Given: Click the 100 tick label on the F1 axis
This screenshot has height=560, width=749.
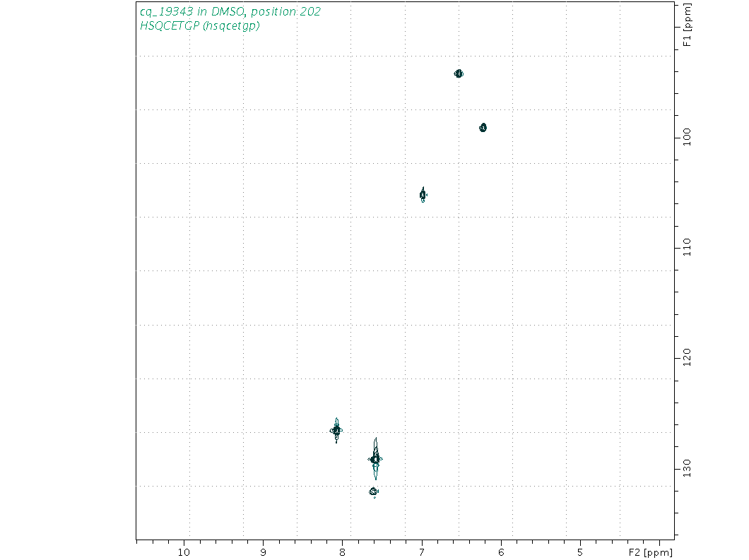Looking at the screenshot, I should [687, 137].
